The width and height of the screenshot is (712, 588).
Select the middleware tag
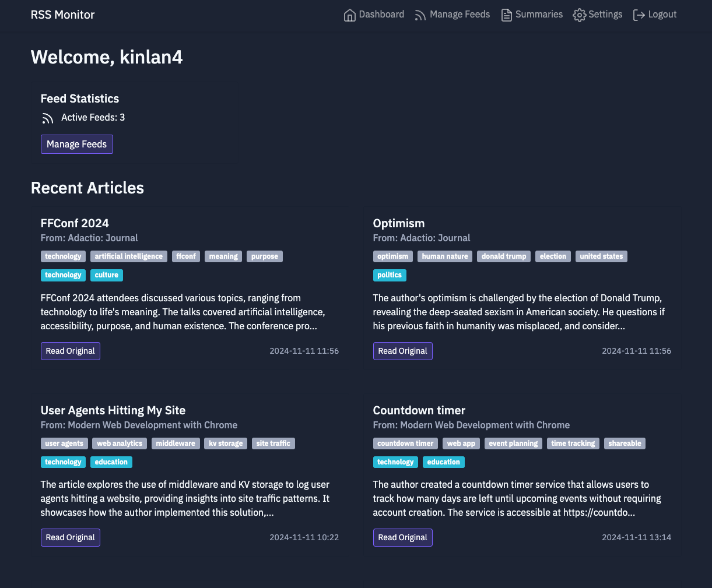point(176,443)
